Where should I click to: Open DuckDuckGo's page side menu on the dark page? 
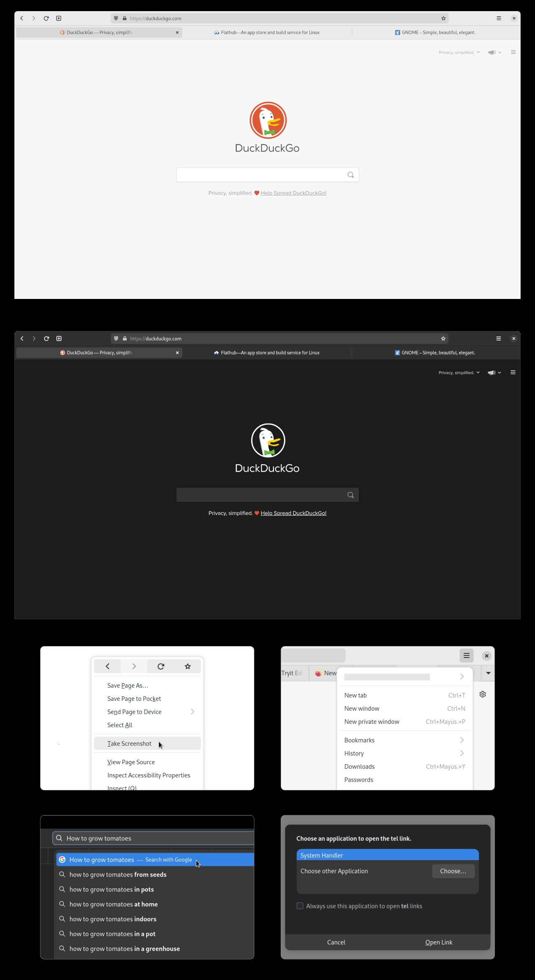(x=513, y=373)
